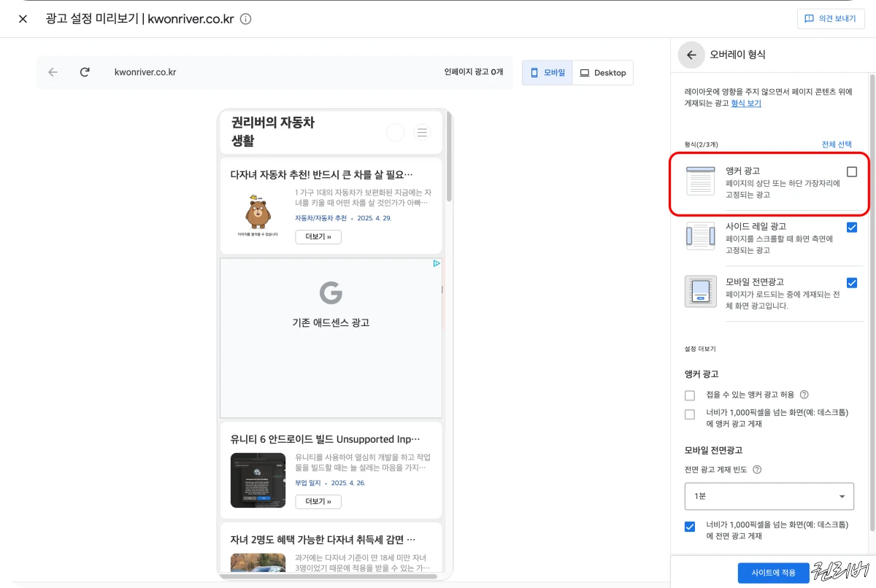The image size is (876, 588).
Task: Switch to the Desktop preview tab
Action: (603, 72)
